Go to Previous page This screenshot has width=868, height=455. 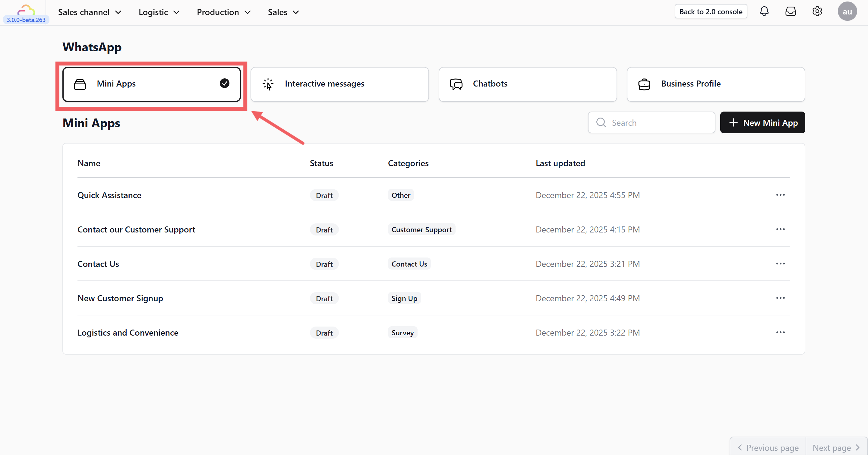[x=768, y=447]
